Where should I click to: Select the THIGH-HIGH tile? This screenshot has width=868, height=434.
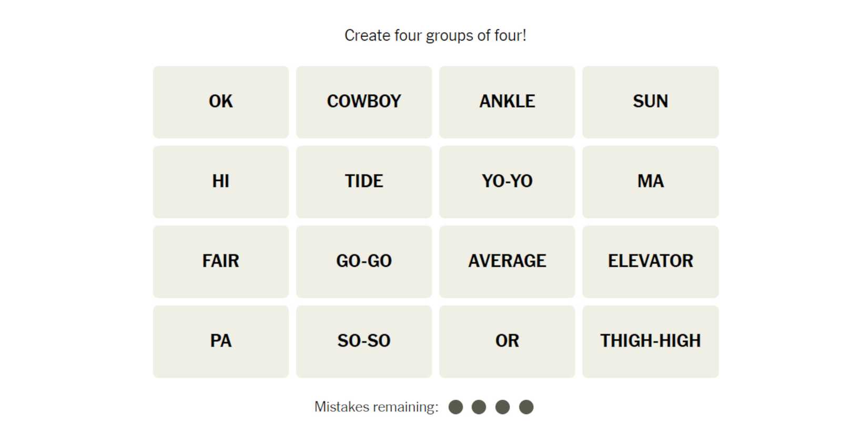click(650, 341)
